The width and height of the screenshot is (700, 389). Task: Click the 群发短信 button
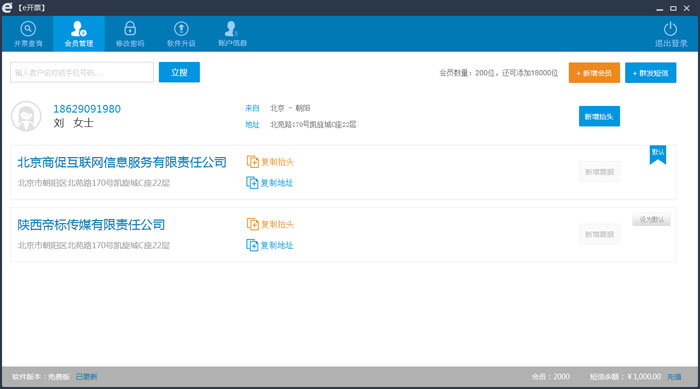[x=650, y=73]
